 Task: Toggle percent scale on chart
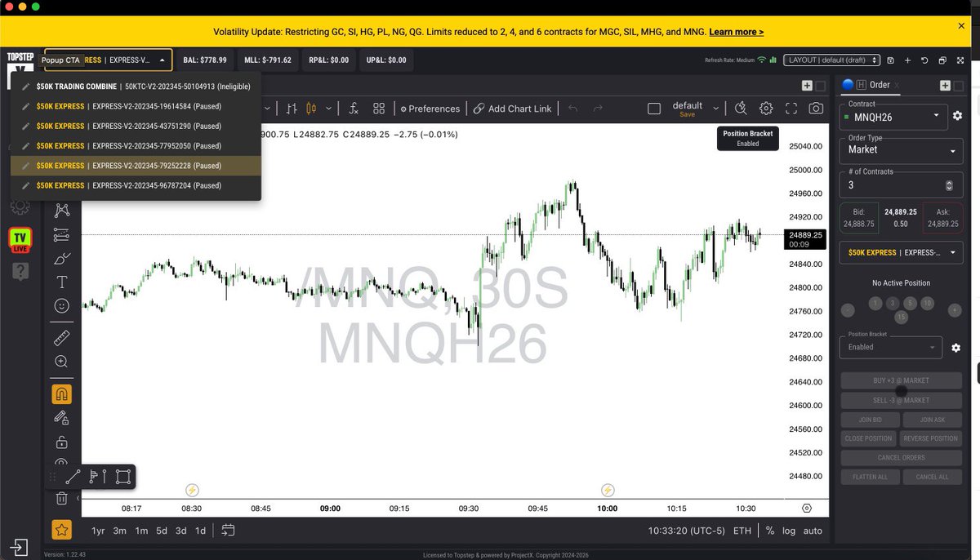pyautogui.click(x=769, y=531)
